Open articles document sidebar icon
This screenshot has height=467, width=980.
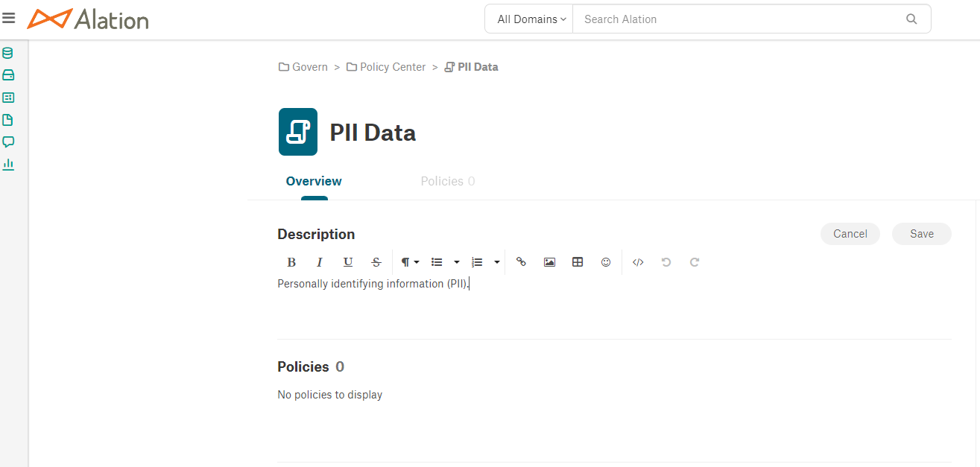click(x=8, y=120)
